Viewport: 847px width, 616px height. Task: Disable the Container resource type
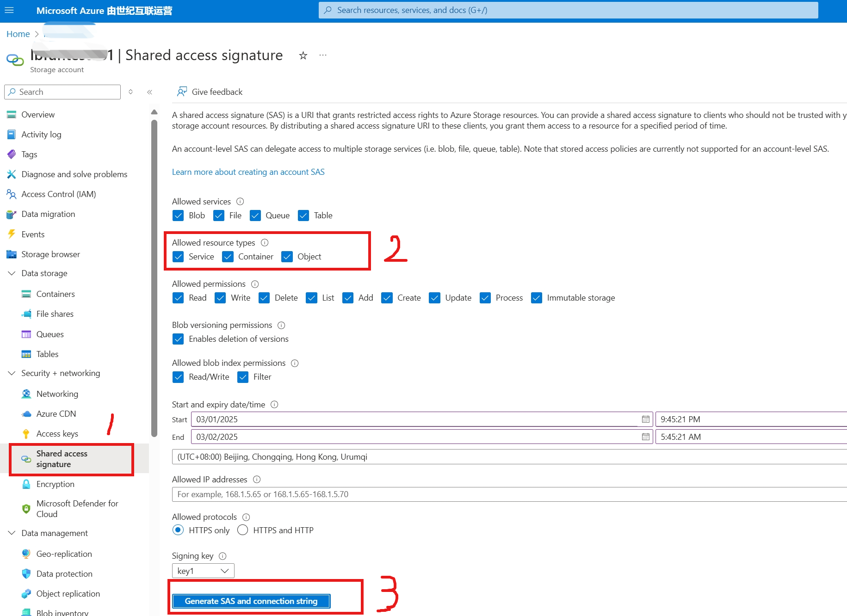228,257
